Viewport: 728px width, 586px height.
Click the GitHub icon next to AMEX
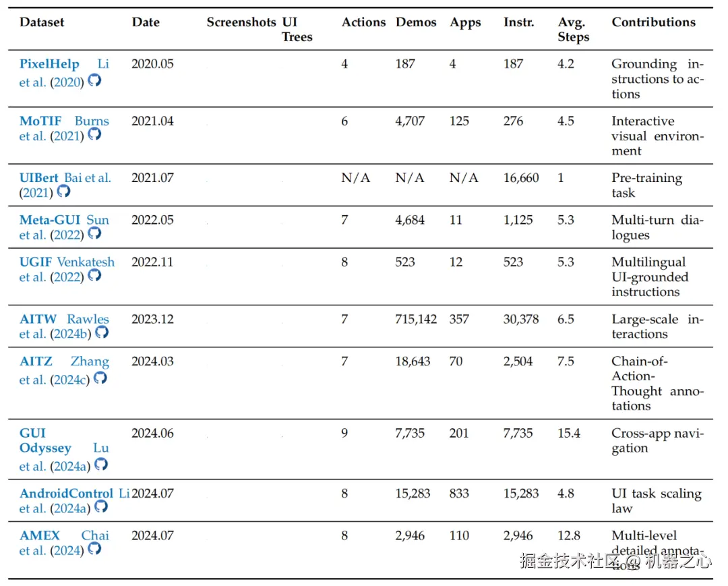[x=94, y=549]
